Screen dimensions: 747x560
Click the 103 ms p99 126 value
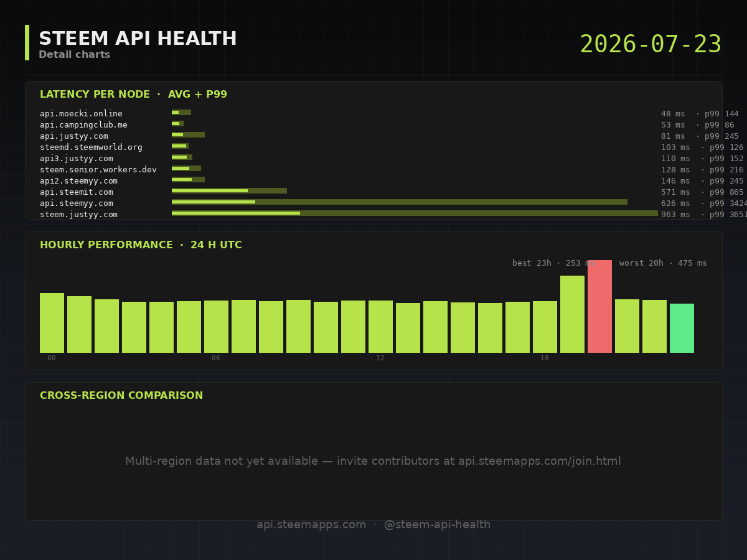[702, 147]
